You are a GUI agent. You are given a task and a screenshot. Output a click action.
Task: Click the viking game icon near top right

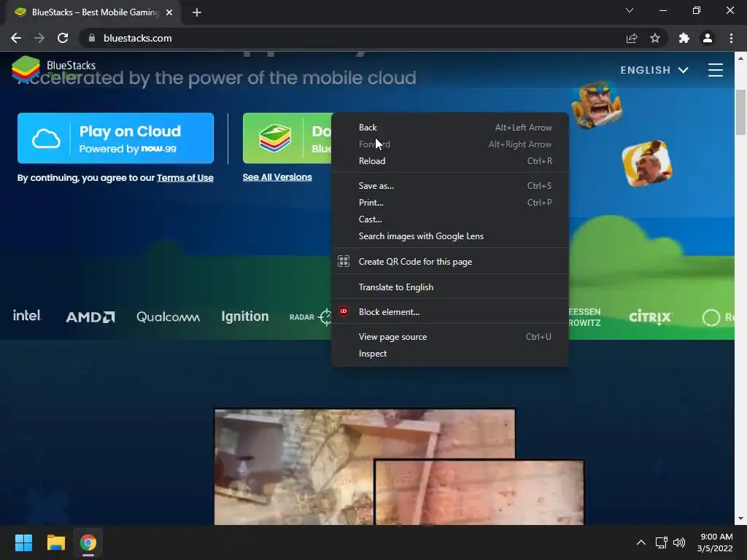[597, 104]
